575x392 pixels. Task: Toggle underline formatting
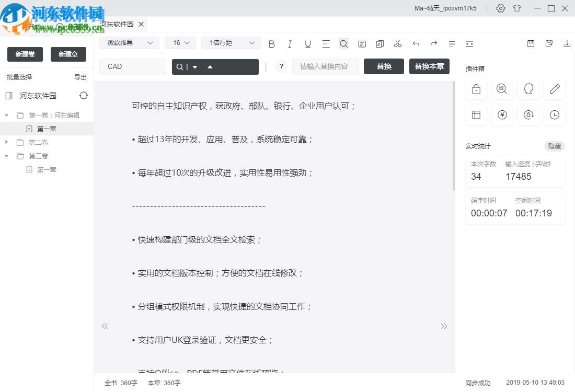coord(308,44)
